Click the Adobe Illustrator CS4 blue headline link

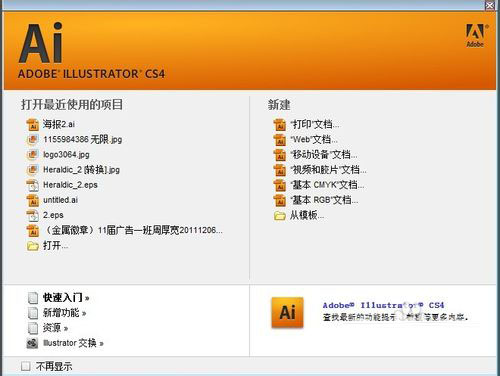(383, 305)
